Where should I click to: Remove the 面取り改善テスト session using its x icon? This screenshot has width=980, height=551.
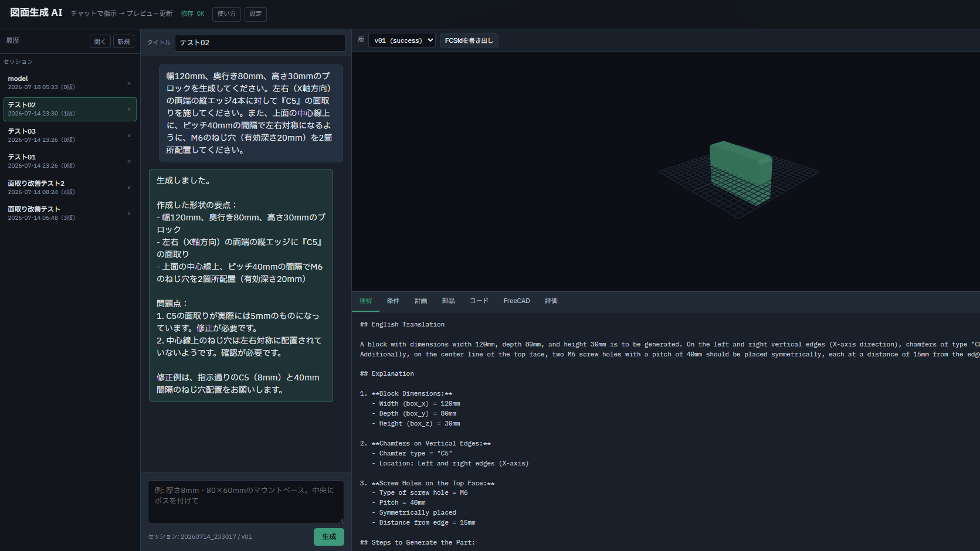click(129, 213)
